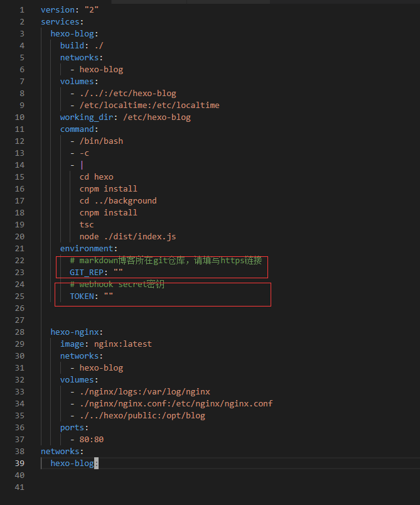Click the "image: nginx:latest" line

106,344
